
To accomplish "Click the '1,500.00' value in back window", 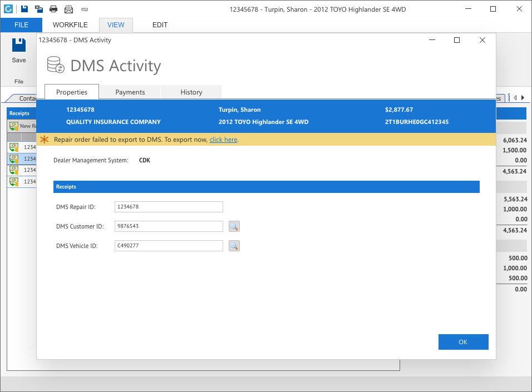I will (515, 150).
